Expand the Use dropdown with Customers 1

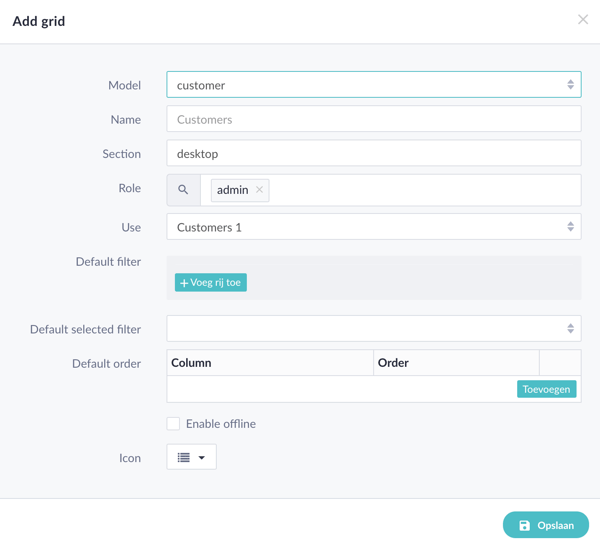[x=373, y=227]
